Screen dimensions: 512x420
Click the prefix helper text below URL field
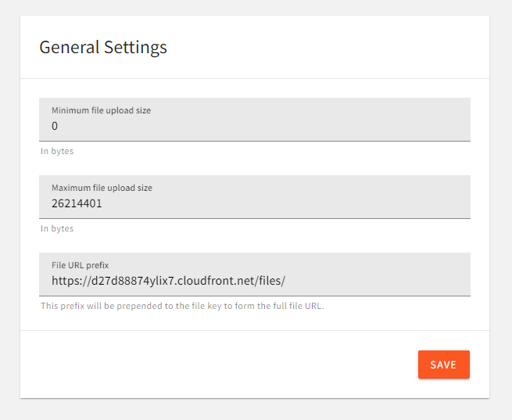[181, 306]
